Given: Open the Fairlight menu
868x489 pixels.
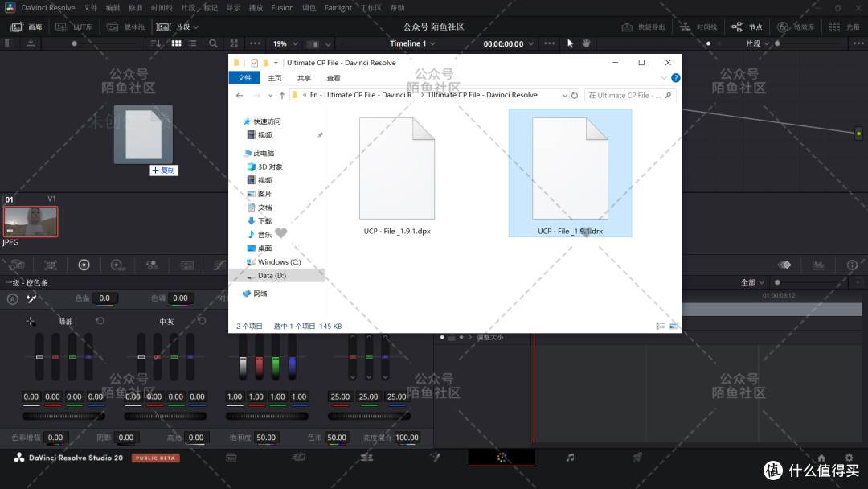Looking at the screenshot, I should click(x=338, y=8).
